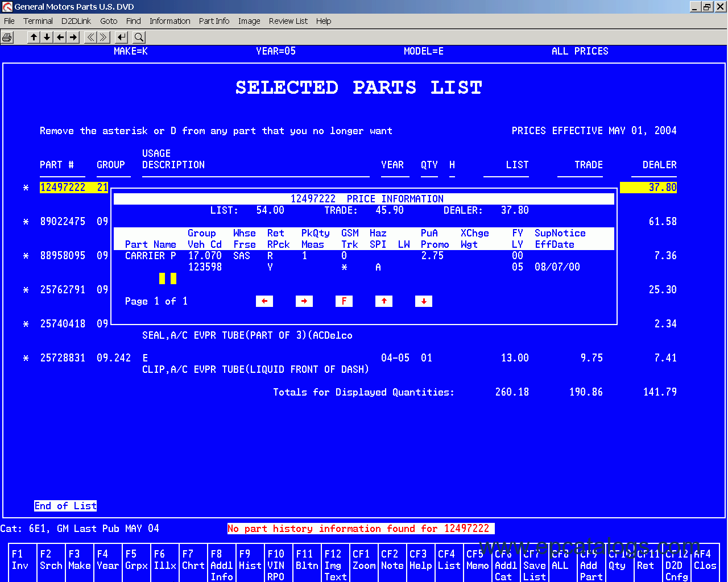Open the Review List menu
728x582 pixels.
(288, 21)
